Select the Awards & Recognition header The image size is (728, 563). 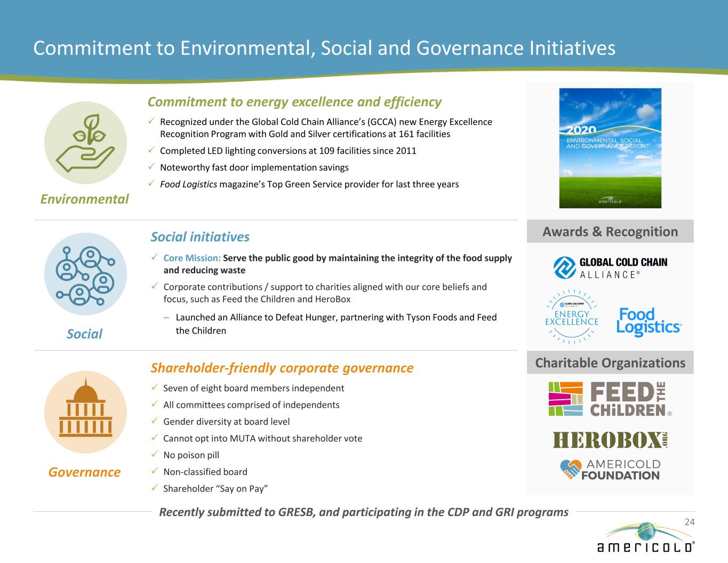pyautogui.click(x=610, y=232)
